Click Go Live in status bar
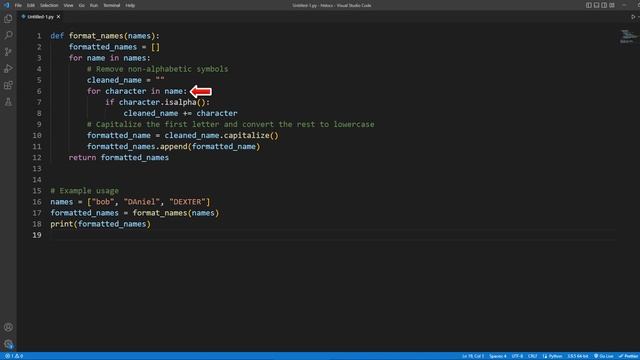Viewport: 640px width, 360px height. pyautogui.click(x=603, y=356)
